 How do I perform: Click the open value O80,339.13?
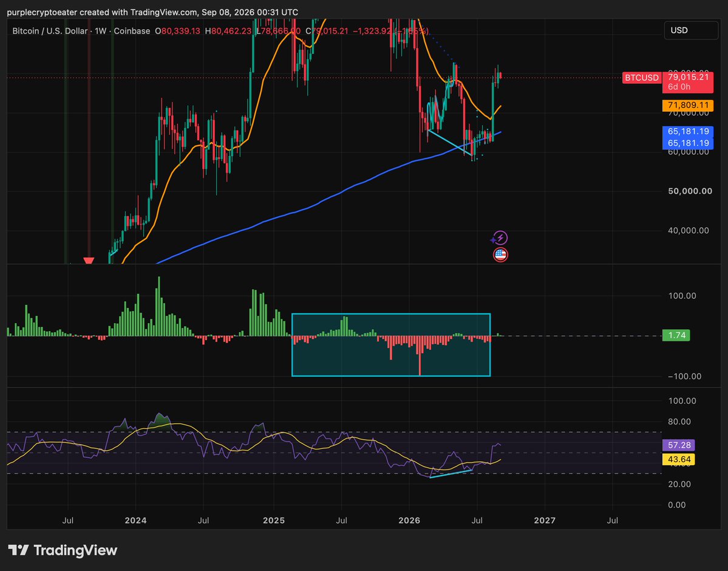coord(178,31)
